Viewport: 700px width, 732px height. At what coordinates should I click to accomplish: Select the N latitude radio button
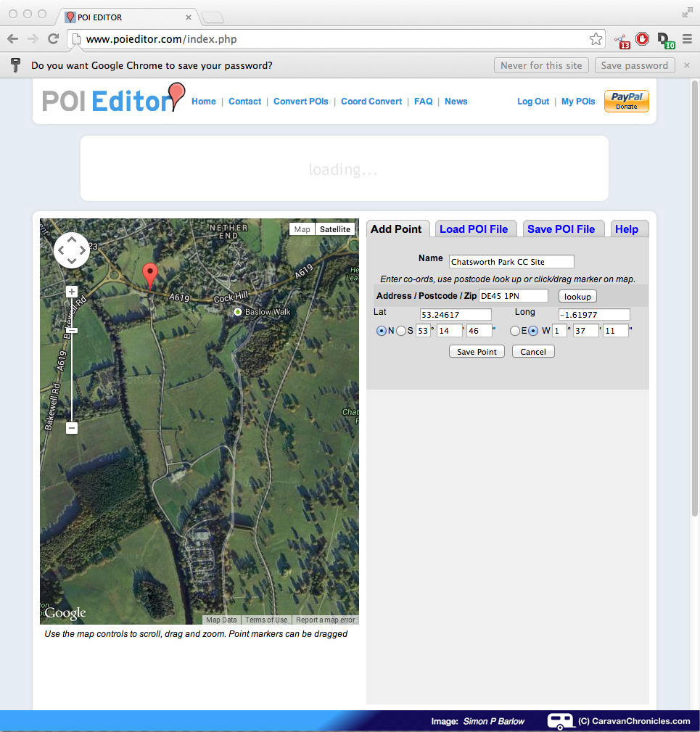tap(382, 331)
